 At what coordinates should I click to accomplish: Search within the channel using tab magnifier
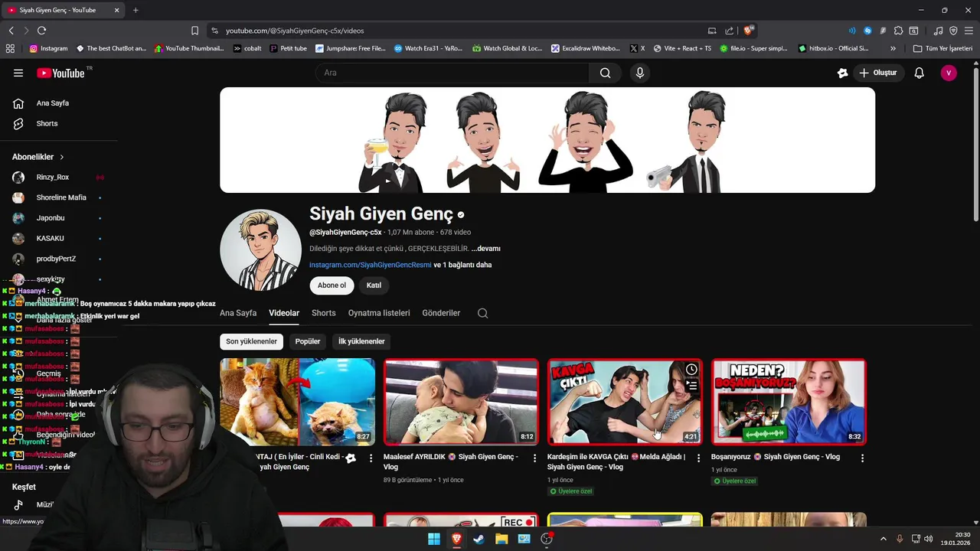coord(482,313)
